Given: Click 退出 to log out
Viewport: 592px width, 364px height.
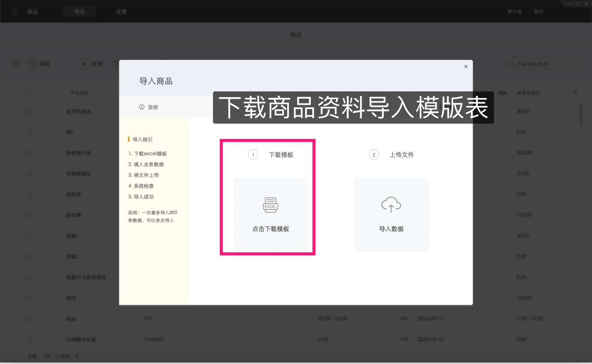Looking at the screenshot, I should pos(538,11).
